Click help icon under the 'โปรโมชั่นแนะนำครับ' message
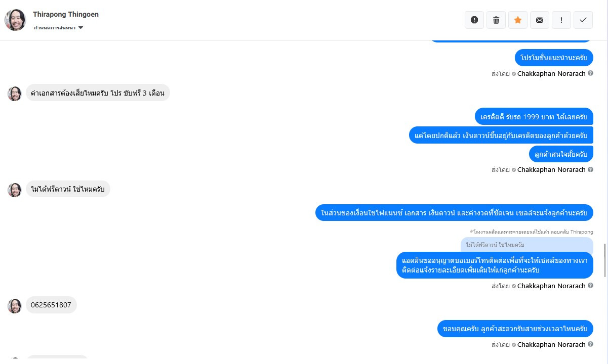The height and width of the screenshot is (364, 608). (x=590, y=73)
